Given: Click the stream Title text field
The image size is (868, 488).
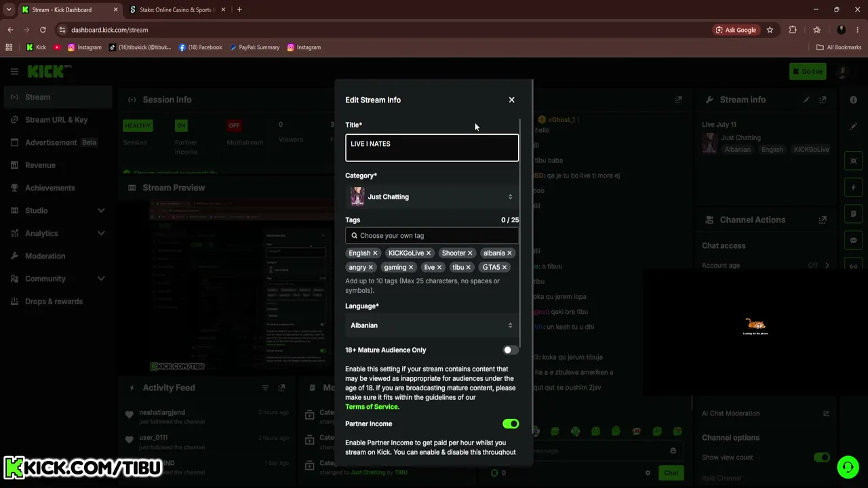Looking at the screenshot, I should [x=432, y=148].
